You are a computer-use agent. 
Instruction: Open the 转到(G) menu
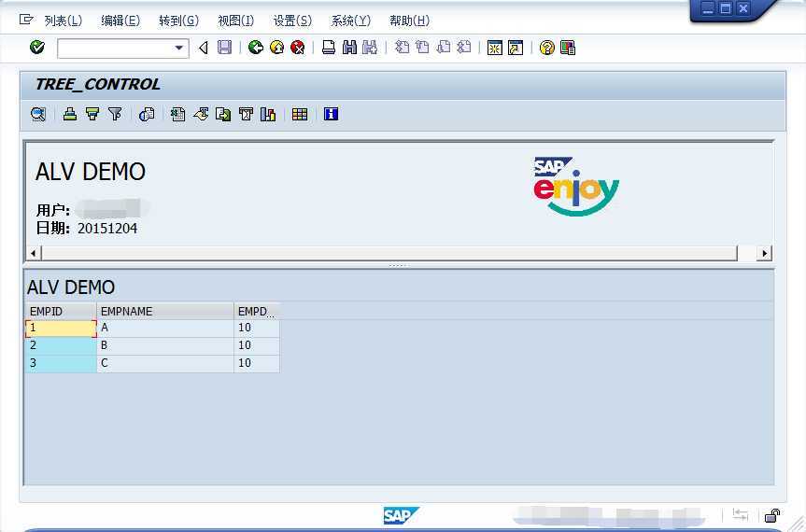(178, 21)
